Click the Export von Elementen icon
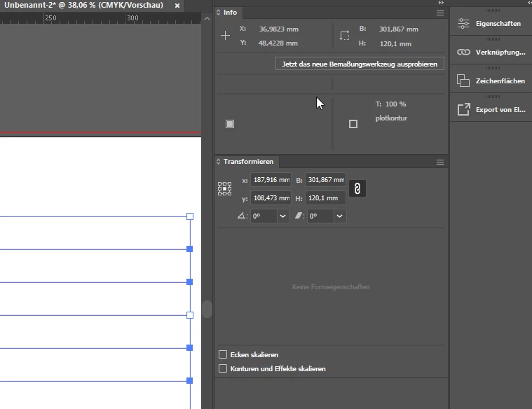This screenshot has width=532, height=409. tap(463, 109)
